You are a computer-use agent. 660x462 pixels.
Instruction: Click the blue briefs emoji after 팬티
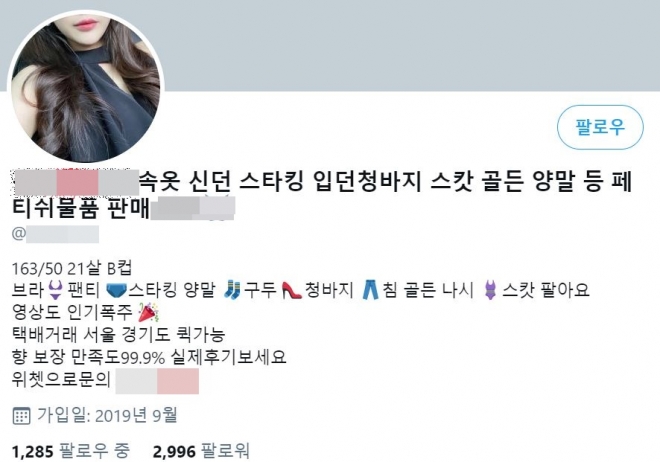(116, 290)
